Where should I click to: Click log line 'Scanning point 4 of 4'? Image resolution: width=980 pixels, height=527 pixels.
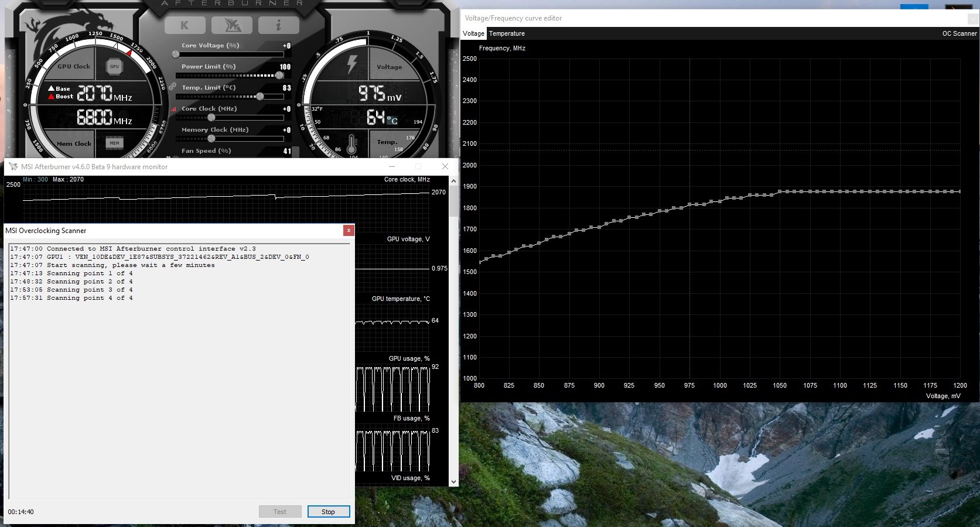coord(71,298)
